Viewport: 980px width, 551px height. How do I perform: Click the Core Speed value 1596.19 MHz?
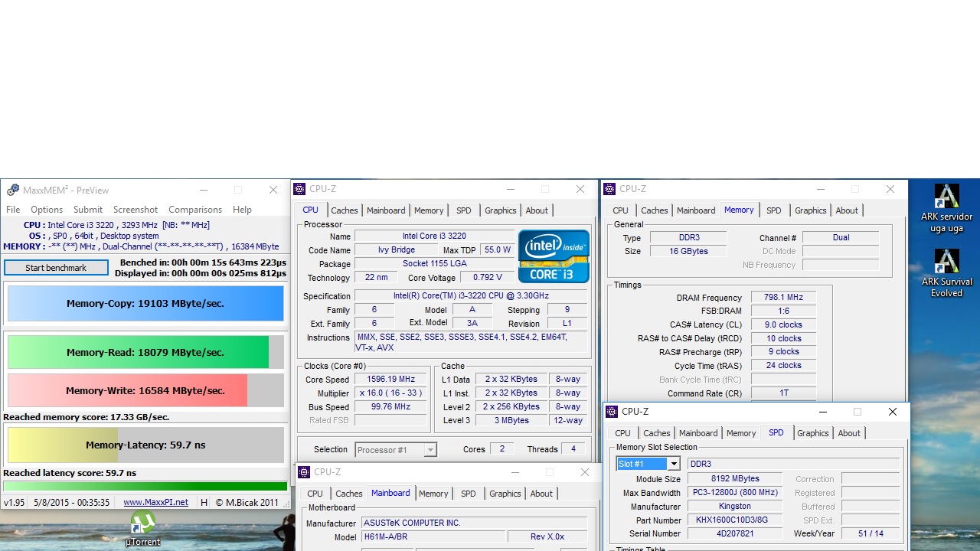click(391, 380)
